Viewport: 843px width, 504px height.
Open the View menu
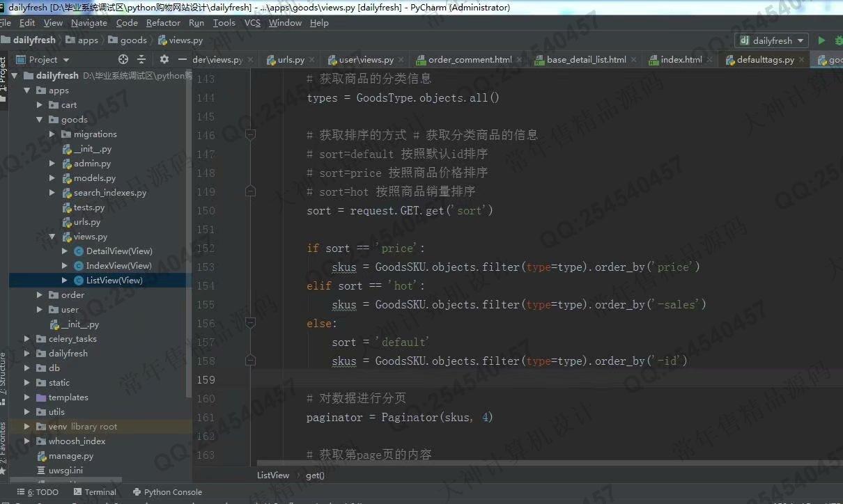point(53,23)
